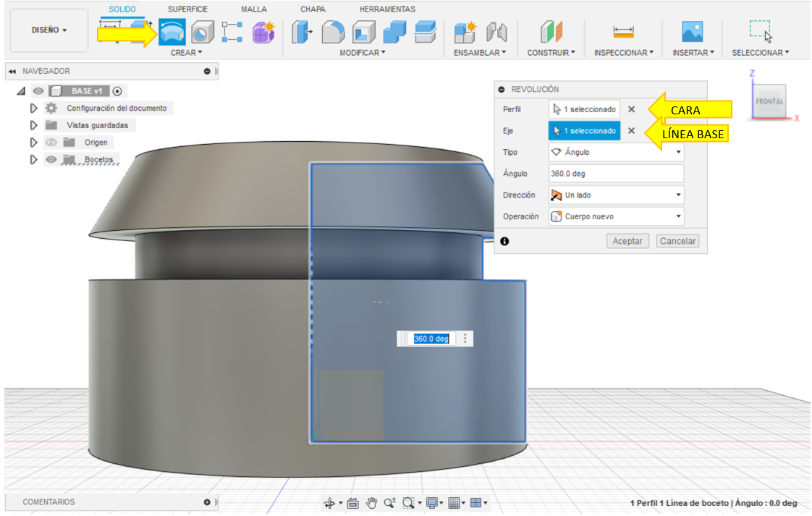Click the Viewports layout icon
The height and width of the screenshot is (516, 812).
click(x=476, y=503)
